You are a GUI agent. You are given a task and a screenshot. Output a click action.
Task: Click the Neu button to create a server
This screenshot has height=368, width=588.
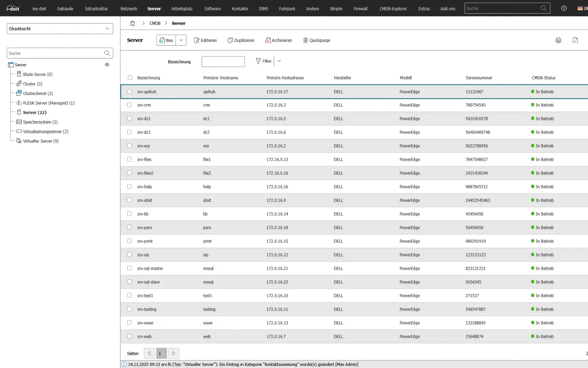(x=166, y=40)
